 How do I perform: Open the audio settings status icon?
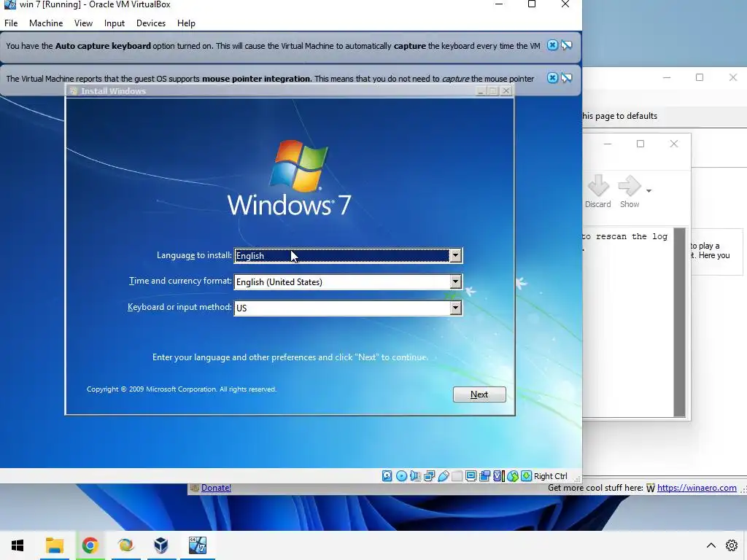(x=415, y=475)
